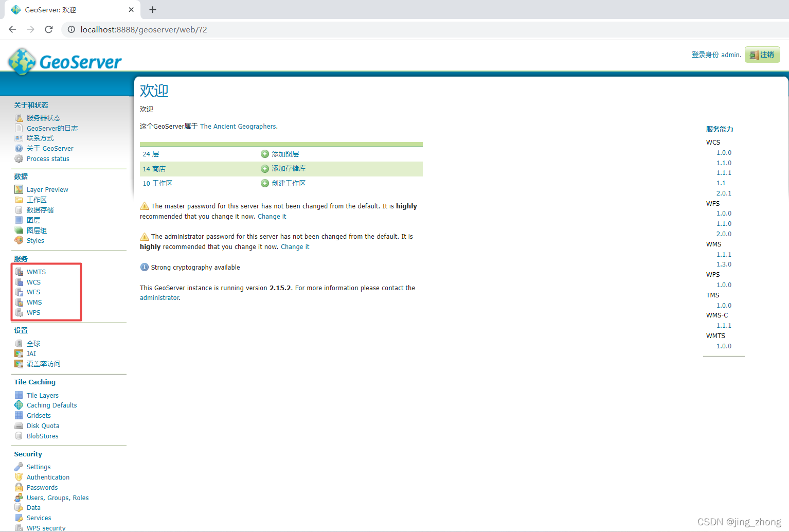Click the security Settings wrench icon
The width and height of the screenshot is (789, 532).
coord(19,467)
